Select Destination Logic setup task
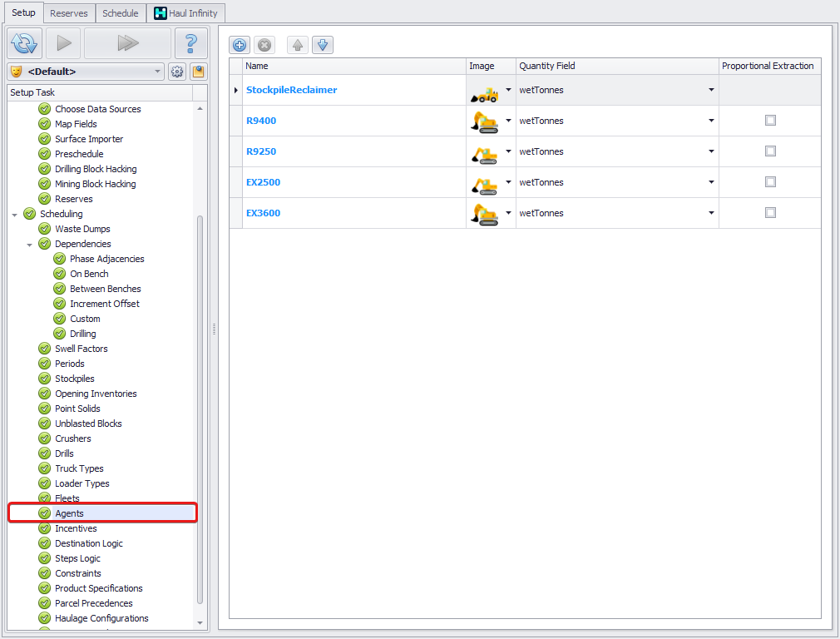 pos(88,543)
